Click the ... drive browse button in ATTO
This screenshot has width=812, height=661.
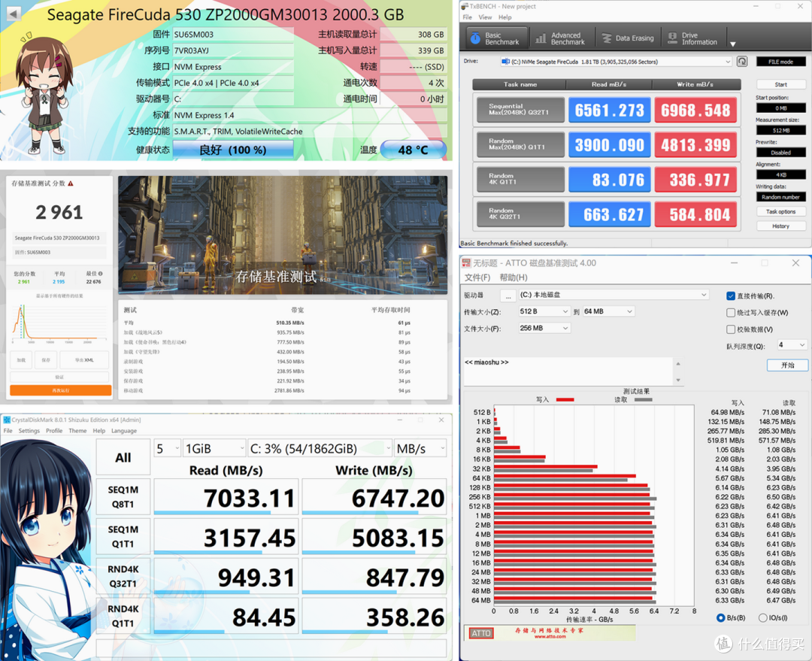click(508, 296)
